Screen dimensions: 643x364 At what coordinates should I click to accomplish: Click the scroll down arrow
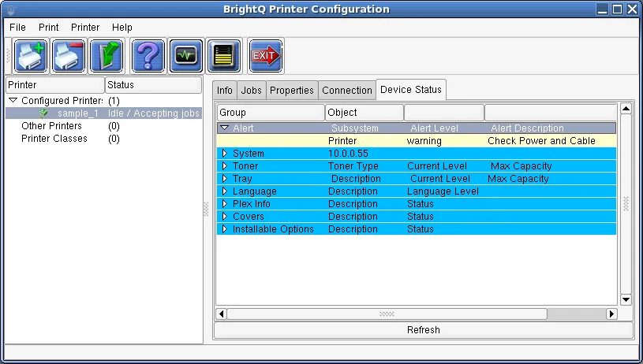click(x=626, y=299)
